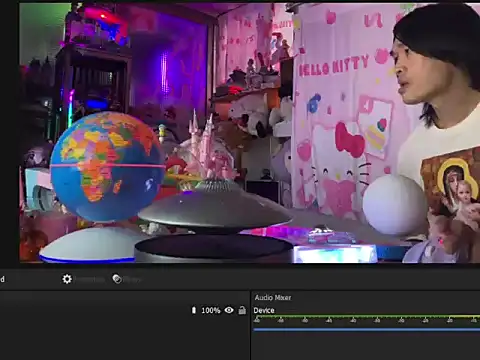Toggle source visibility with the eye icon
Image resolution: width=480 pixels, height=360 pixels.
click(x=229, y=310)
